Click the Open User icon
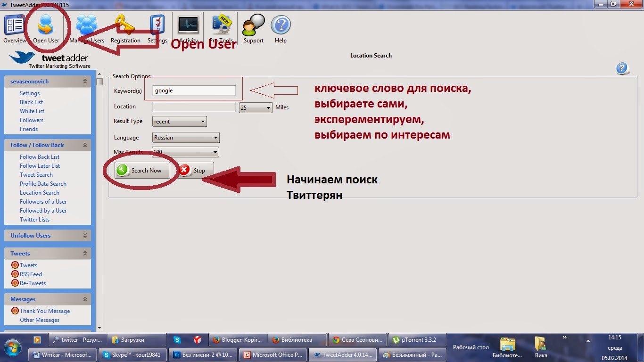The height and width of the screenshot is (362, 644). pyautogui.click(x=46, y=29)
